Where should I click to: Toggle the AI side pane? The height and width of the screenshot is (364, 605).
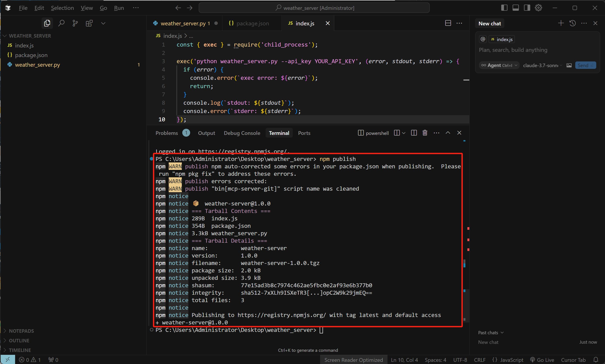click(x=527, y=8)
